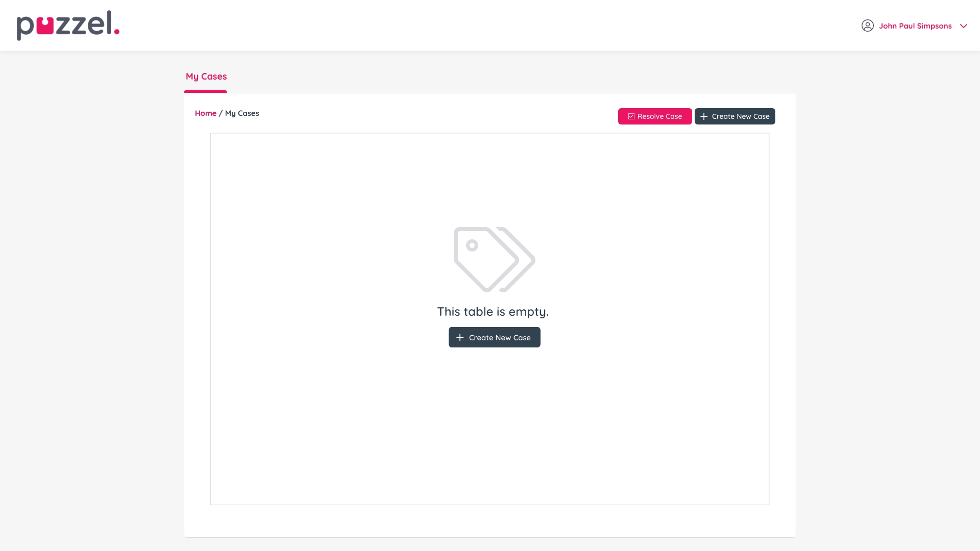
Task: Click the plus icon in top-right Create New Case
Action: point(704,116)
